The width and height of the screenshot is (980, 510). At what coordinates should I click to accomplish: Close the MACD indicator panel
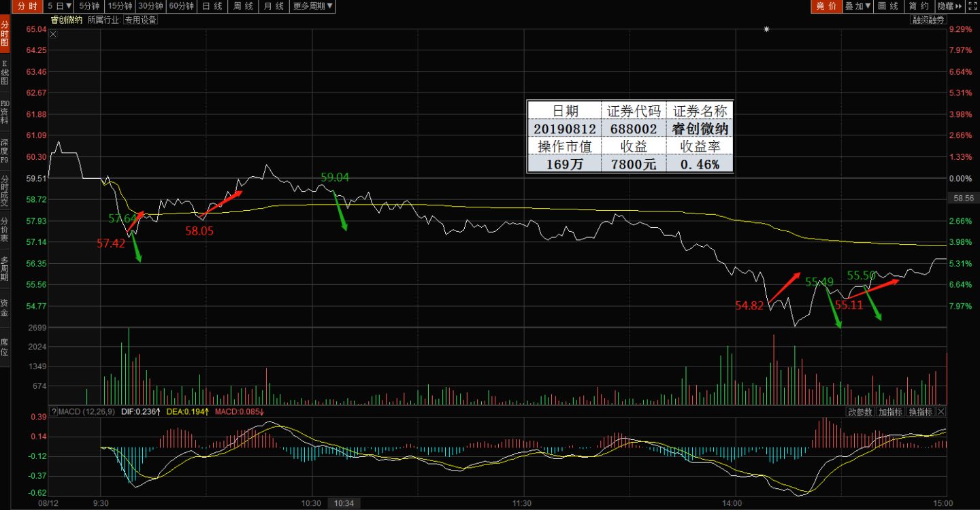[941, 412]
